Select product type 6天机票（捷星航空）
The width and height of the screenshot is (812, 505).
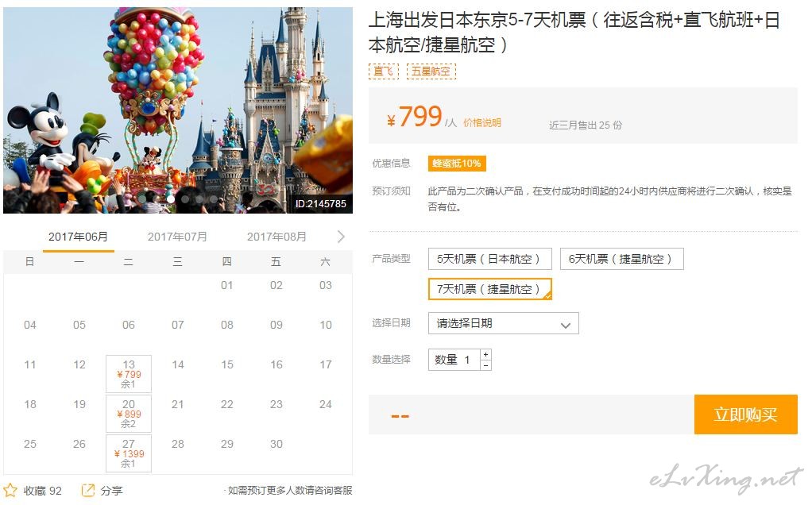pyautogui.click(x=621, y=259)
